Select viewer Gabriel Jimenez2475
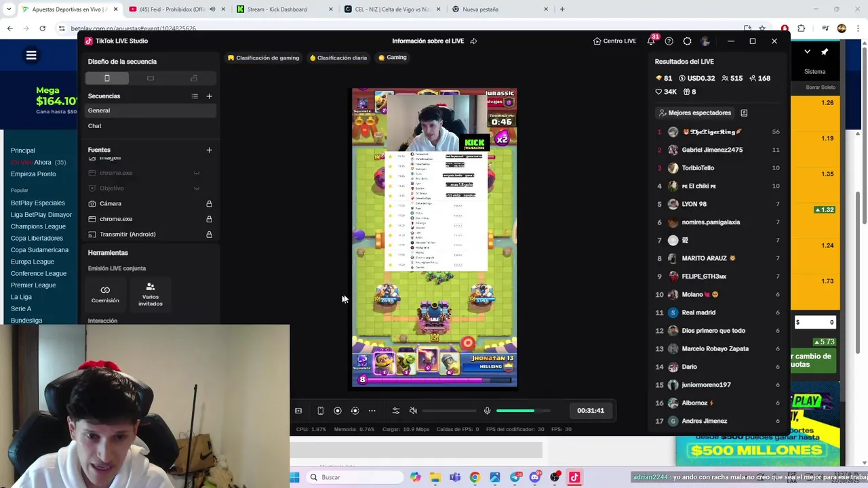This screenshot has width=868, height=488. point(717,150)
